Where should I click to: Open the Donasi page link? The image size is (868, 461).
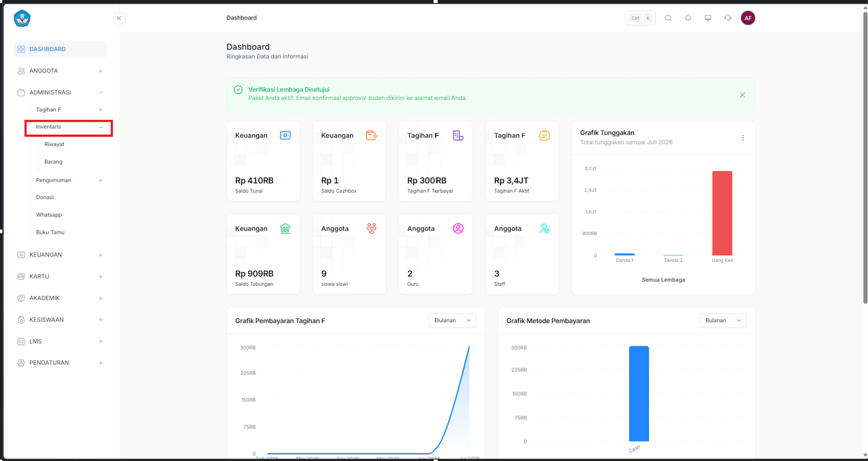pyautogui.click(x=45, y=197)
